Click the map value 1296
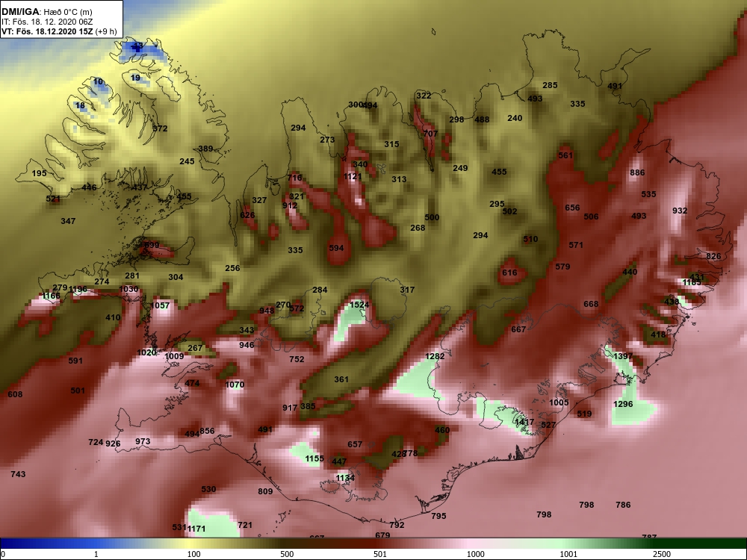 [623, 404]
